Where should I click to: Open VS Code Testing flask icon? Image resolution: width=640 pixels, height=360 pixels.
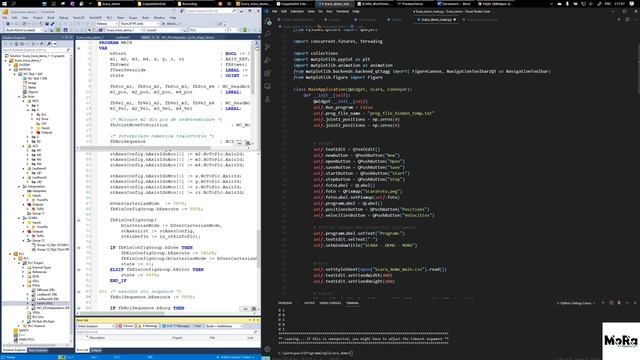pyautogui.click(x=268, y=99)
